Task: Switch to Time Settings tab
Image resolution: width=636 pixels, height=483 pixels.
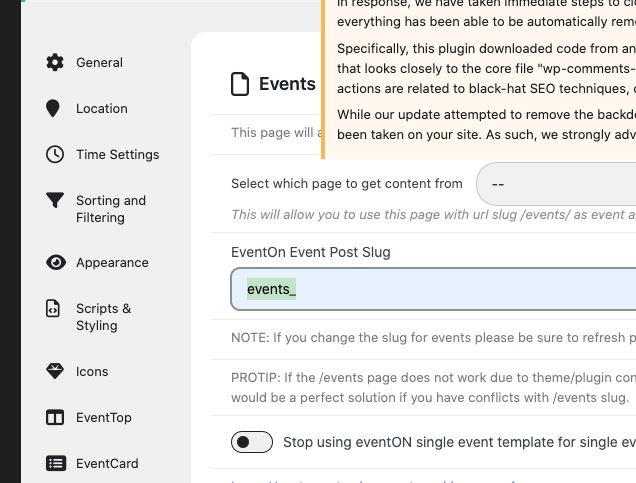Action: pos(118,155)
